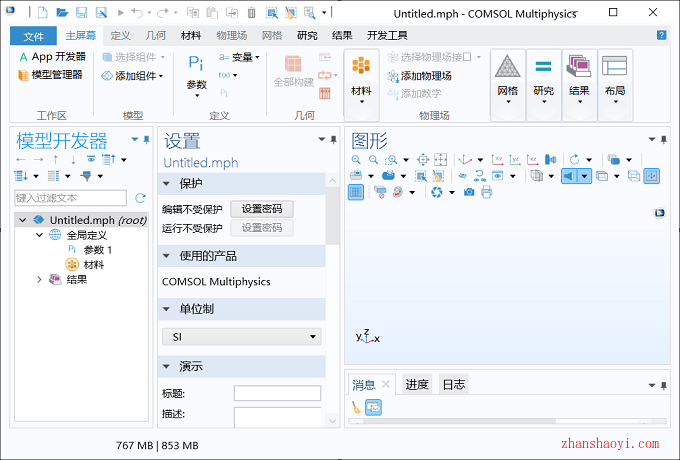Switch to the 定义 ribbon tab
This screenshot has width=680, height=460.
coord(120,36)
